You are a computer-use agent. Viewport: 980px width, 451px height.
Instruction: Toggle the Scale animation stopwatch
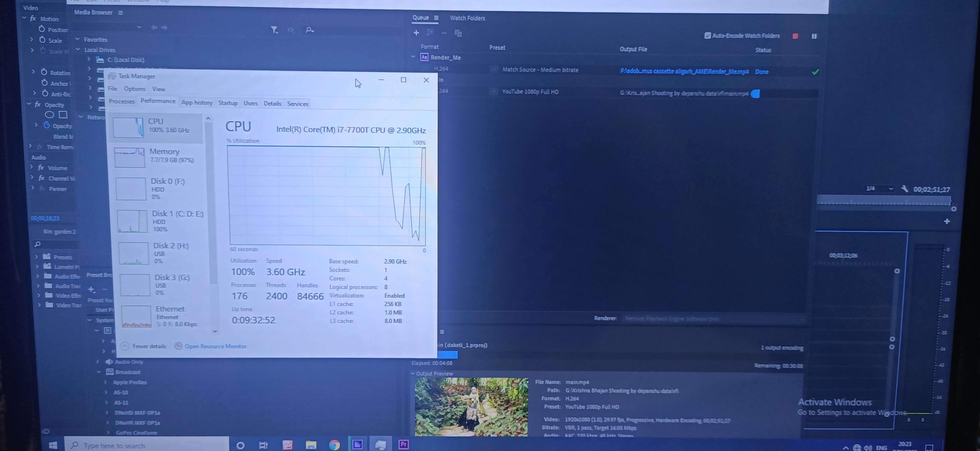[42, 40]
